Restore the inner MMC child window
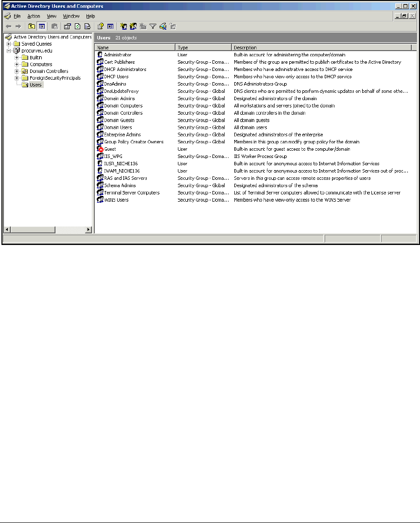 click(404, 16)
